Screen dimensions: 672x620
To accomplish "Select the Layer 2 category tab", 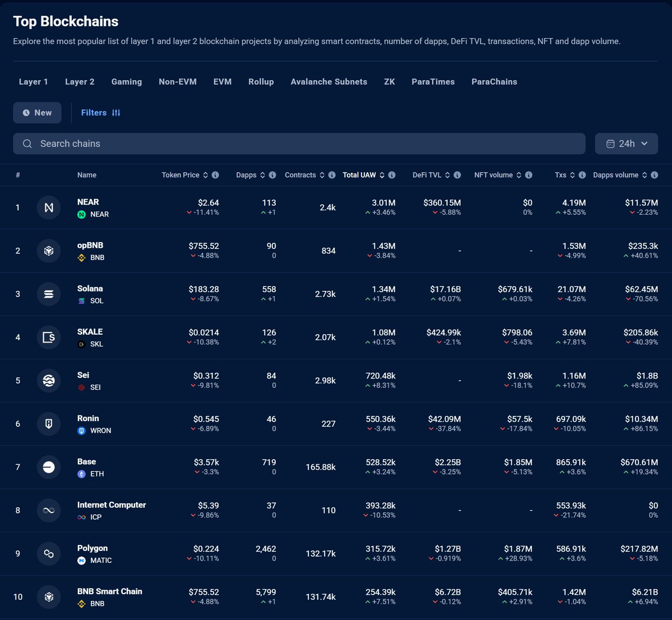I will 80,81.
